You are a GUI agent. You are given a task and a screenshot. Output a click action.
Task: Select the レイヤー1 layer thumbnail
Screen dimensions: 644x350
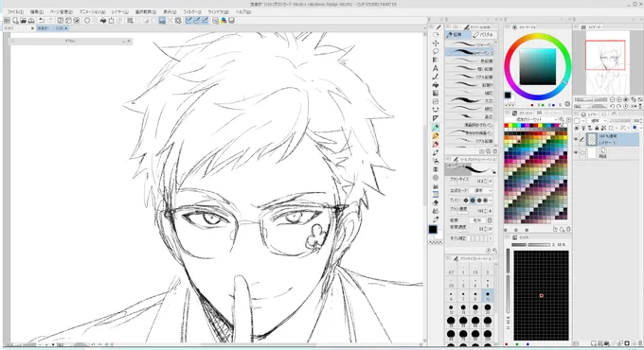coord(591,139)
